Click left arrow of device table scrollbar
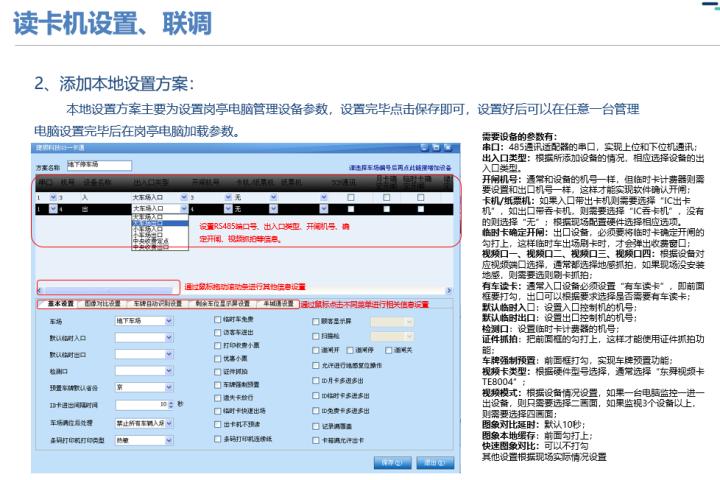Image resolution: width=720 pixels, height=480 pixels. tap(39, 290)
